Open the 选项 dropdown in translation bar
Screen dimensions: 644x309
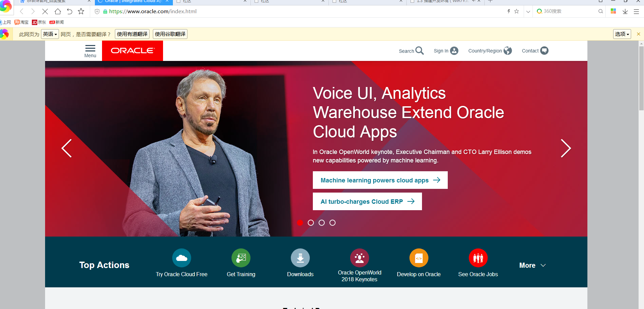[x=622, y=34]
